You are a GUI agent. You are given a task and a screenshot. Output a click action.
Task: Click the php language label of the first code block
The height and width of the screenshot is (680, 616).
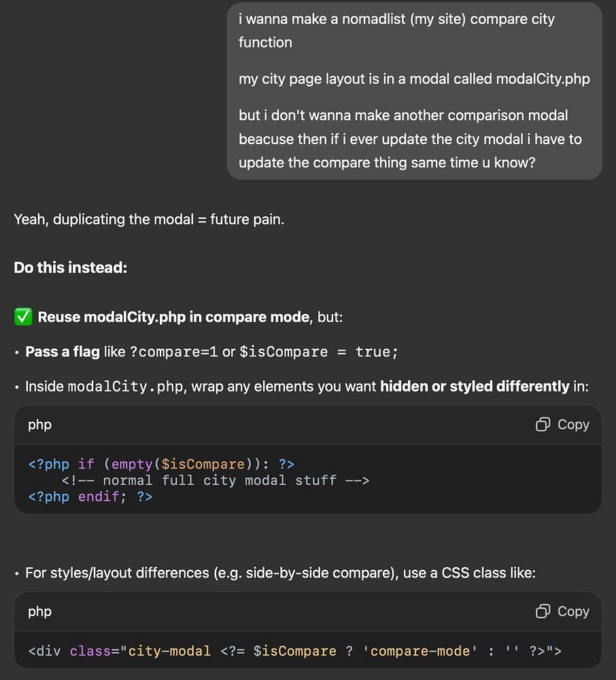tap(39, 424)
